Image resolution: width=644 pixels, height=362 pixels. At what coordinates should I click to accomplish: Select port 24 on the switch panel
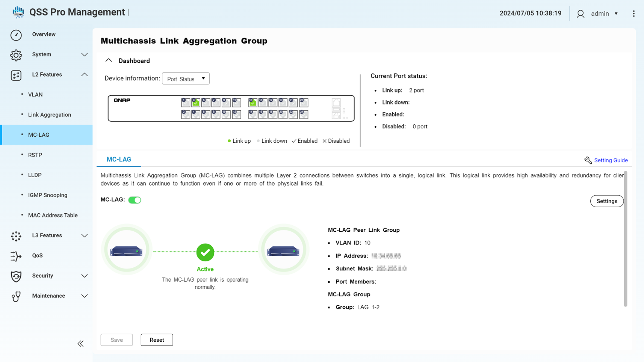point(304,115)
